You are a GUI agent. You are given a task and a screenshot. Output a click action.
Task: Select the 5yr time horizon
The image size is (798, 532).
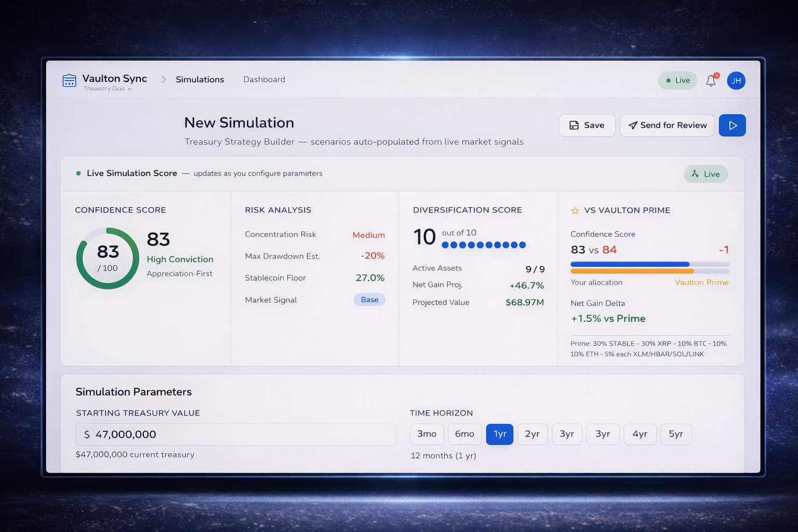676,434
